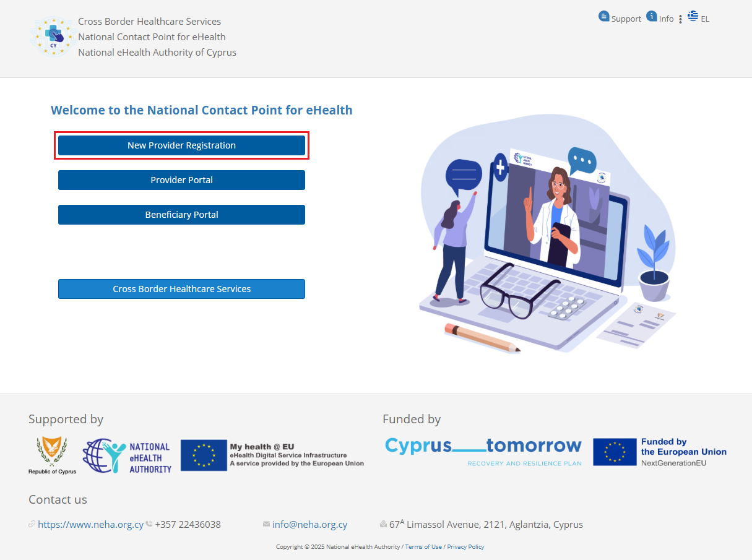Image resolution: width=752 pixels, height=560 pixels.
Task: Click the Greek flag language icon
Action: click(x=693, y=16)
